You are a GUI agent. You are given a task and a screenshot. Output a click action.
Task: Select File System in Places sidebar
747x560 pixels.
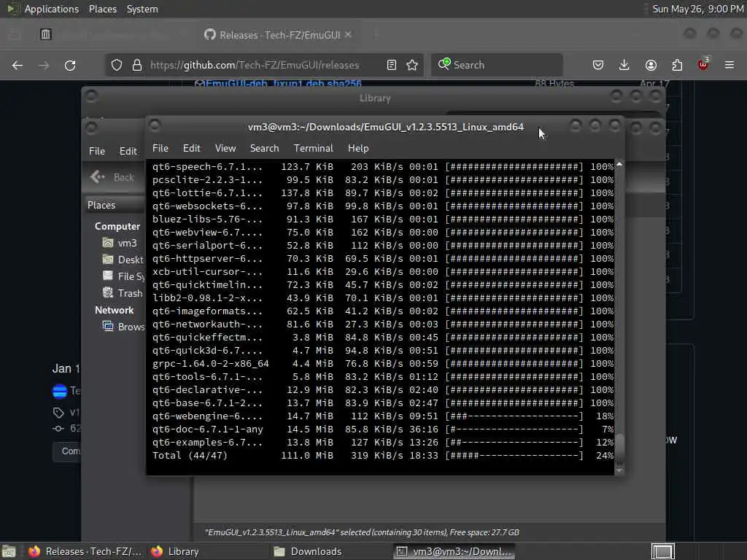(124, 276)
